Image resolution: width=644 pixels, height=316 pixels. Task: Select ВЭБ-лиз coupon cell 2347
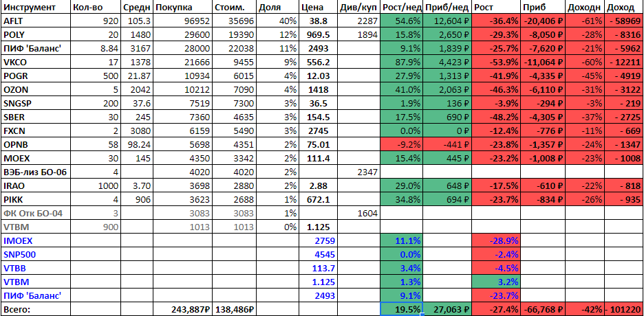tap(359, 172)
